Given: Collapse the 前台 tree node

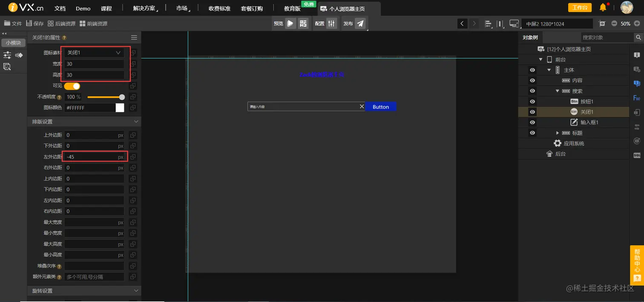Looking at the screenshot, I should 540,60.
